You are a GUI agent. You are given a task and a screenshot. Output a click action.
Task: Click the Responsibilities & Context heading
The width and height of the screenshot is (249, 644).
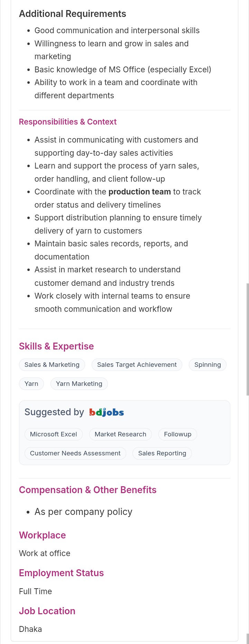pos(68,122)
